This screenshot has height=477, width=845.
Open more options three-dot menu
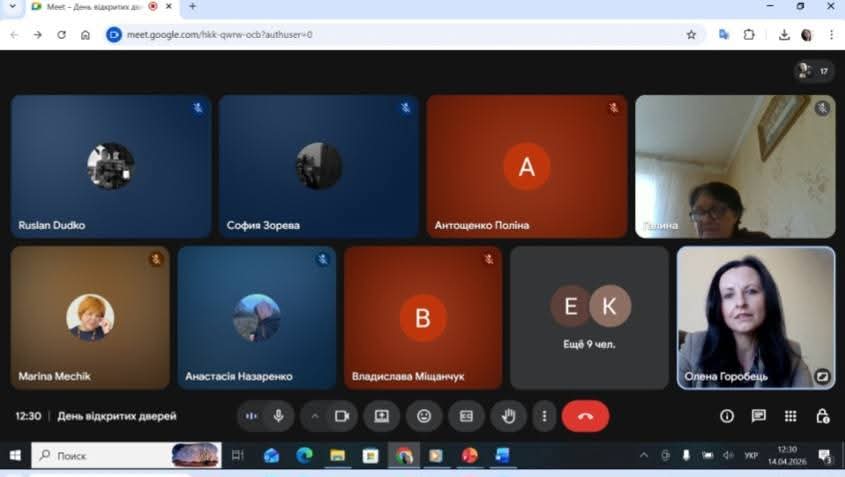544,416
